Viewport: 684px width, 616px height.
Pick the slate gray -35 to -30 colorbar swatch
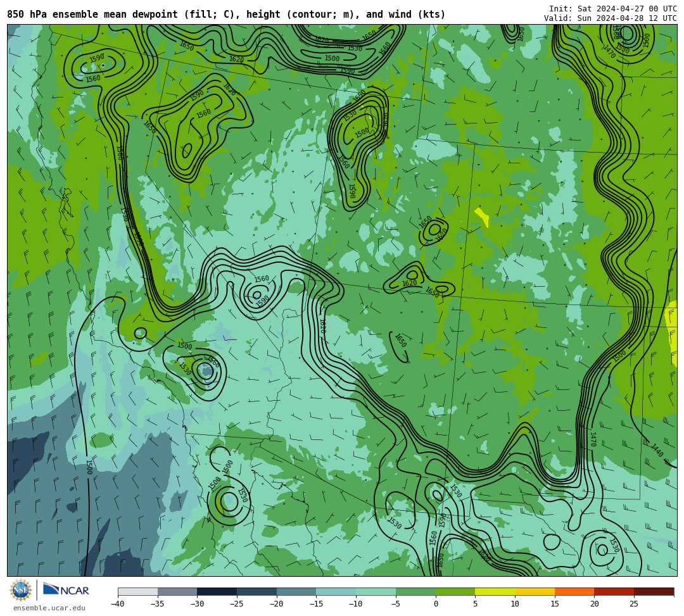[177, 591]
